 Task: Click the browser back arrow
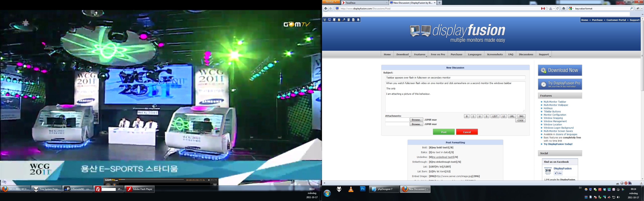pyautogui.click(x=325, y=8)
